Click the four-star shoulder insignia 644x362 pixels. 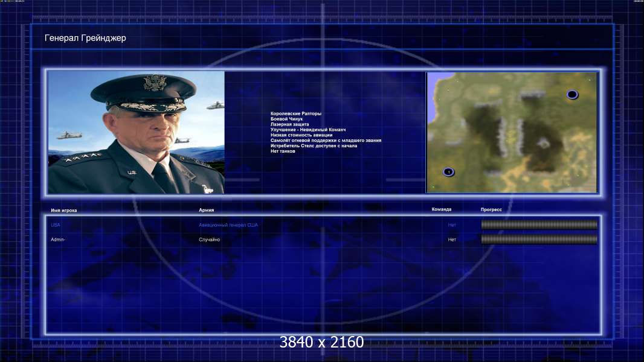(82, 157)
